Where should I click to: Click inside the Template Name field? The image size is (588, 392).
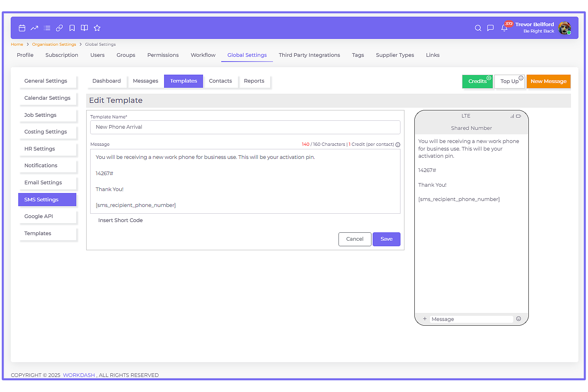click(245, 127)
